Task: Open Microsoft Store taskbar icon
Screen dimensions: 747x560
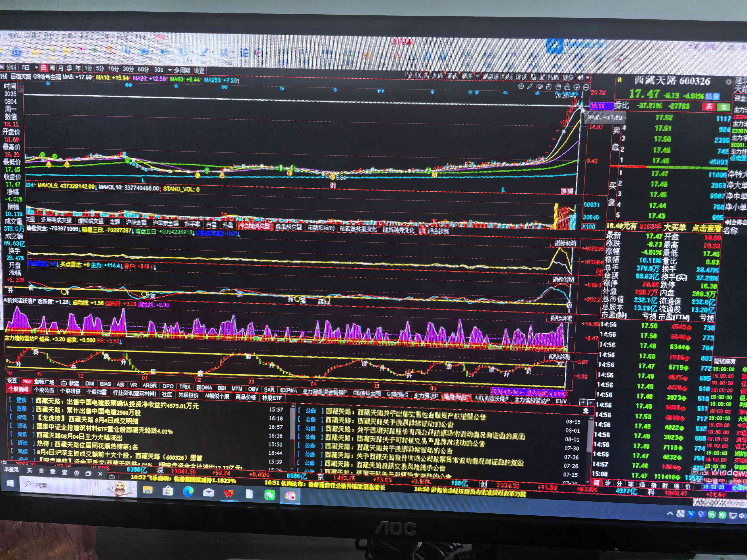Action: 167,491
